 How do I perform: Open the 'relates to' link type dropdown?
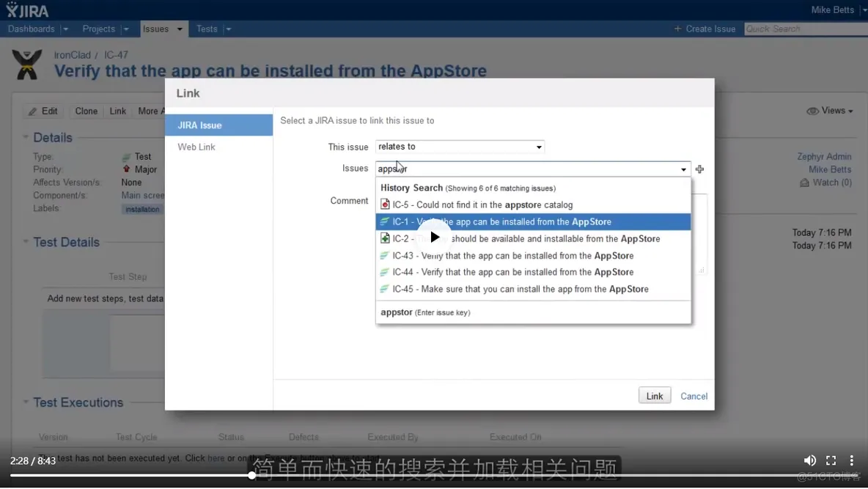click(460, 147)
